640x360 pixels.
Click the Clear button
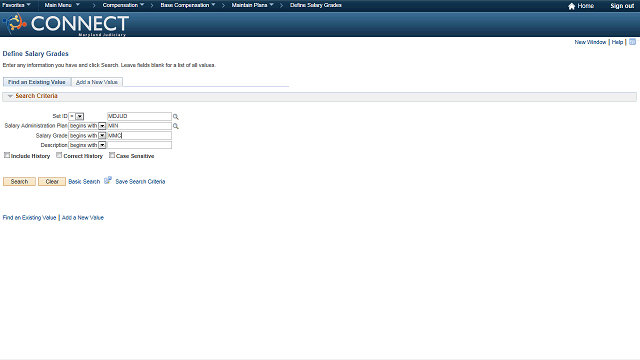coord(52,182)
